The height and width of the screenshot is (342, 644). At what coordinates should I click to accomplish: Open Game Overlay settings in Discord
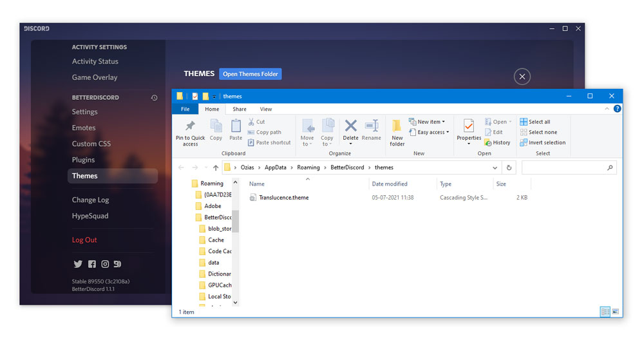95,77
